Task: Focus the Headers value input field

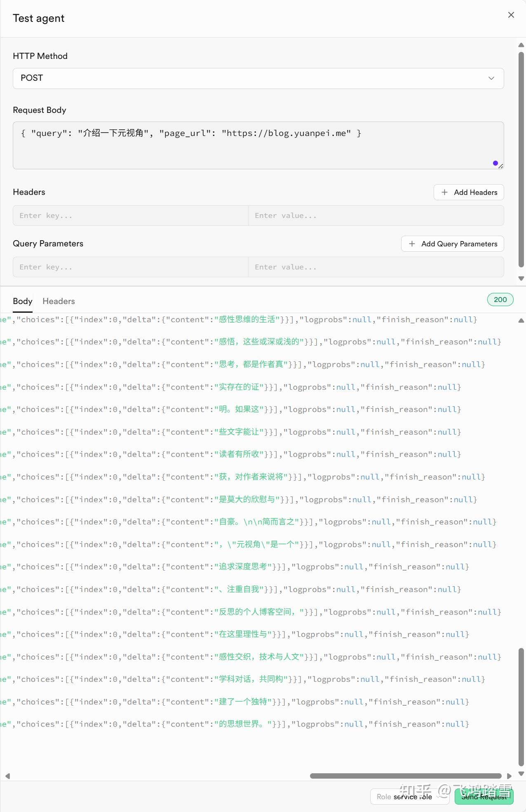Action: 376,215
